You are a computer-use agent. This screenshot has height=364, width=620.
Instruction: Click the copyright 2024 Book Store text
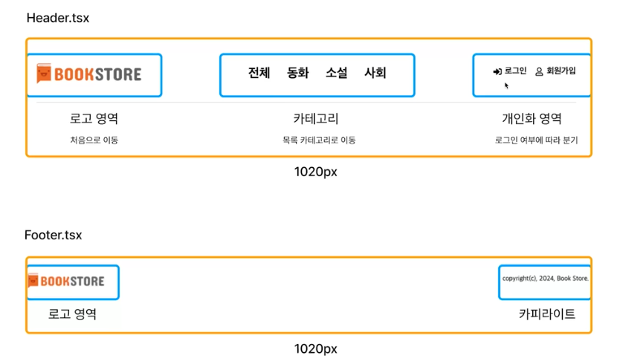(545, 279)
